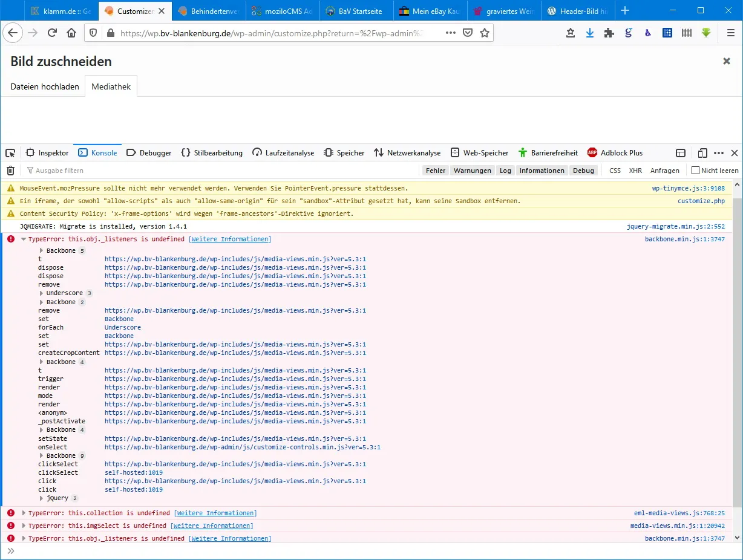Screen dimensions: 743x560
Task: Enable CSS filter in console
Action: 615,171
